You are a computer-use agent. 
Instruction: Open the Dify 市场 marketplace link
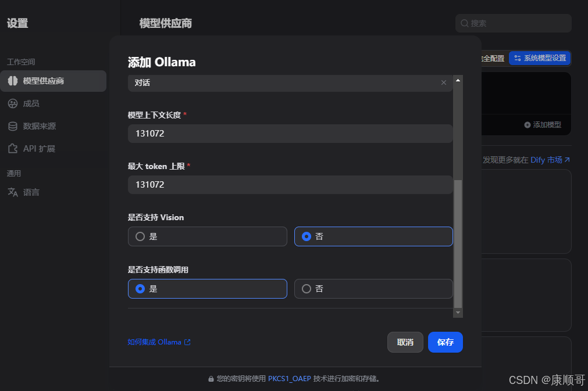(546, 160)
